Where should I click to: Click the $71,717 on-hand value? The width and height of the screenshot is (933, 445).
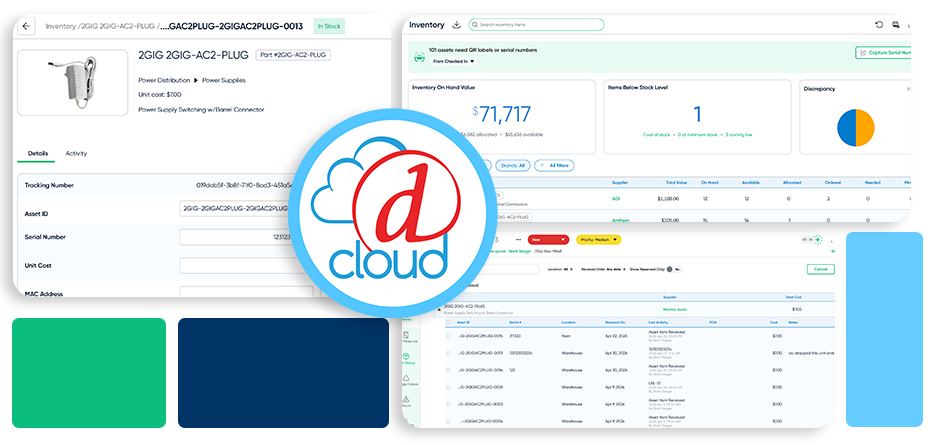coord(502,114)
